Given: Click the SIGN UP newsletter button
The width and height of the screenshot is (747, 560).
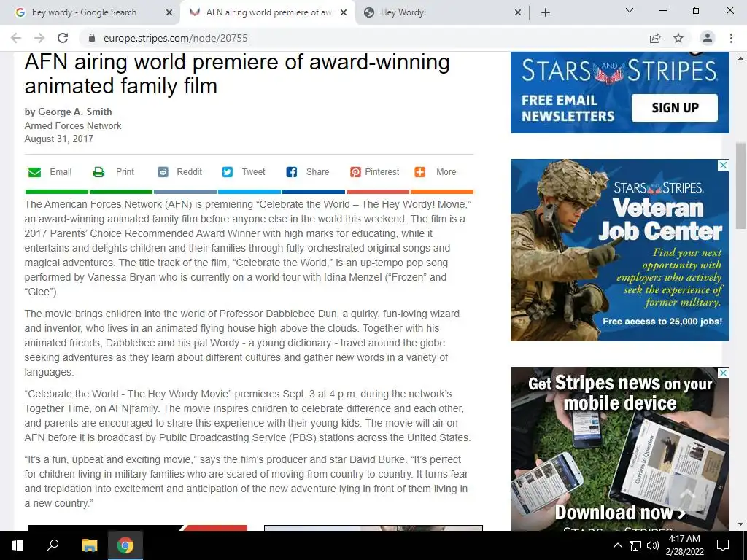Looking at the screenshot, I should coord(675,108).
